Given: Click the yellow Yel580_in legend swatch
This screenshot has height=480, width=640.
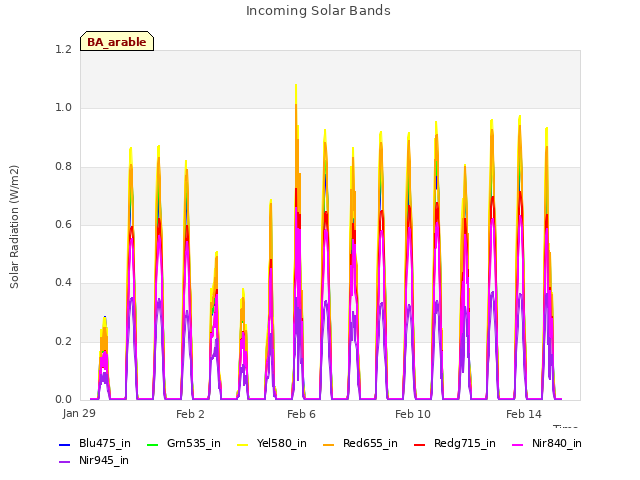Looking at the screenshot, I should click(242, 444).
